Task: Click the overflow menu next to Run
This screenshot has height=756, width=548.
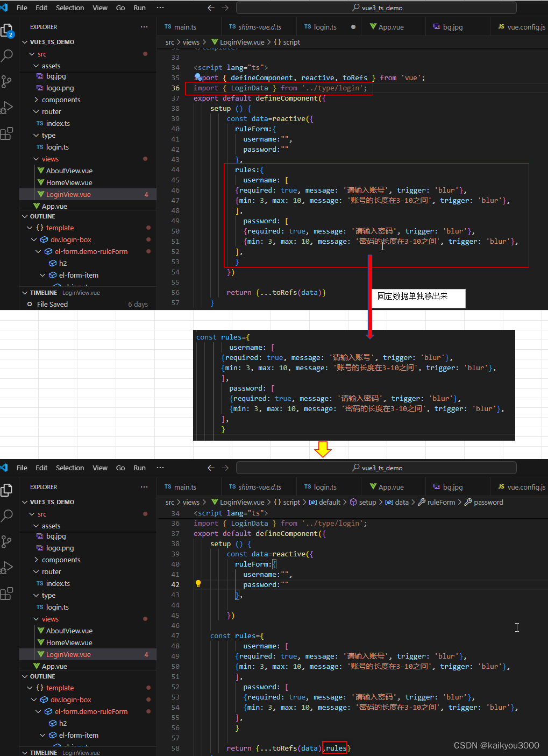Action: 160,8
